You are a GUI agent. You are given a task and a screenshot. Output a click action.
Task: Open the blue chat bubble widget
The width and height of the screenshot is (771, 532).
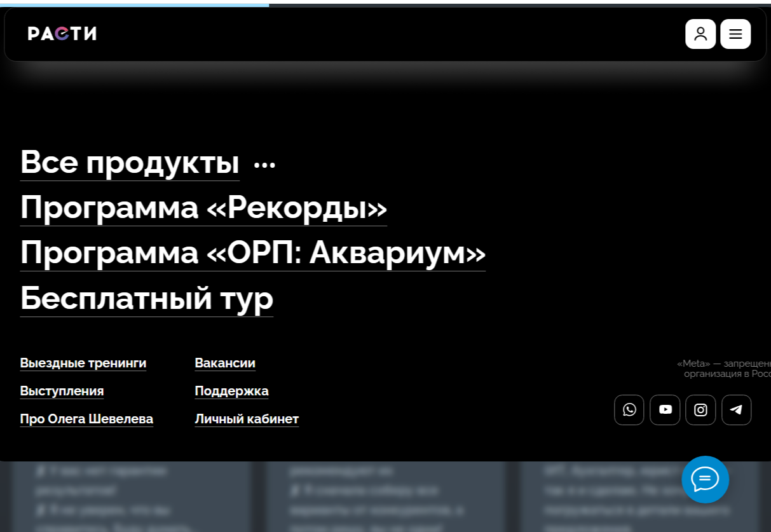point(705,479)
